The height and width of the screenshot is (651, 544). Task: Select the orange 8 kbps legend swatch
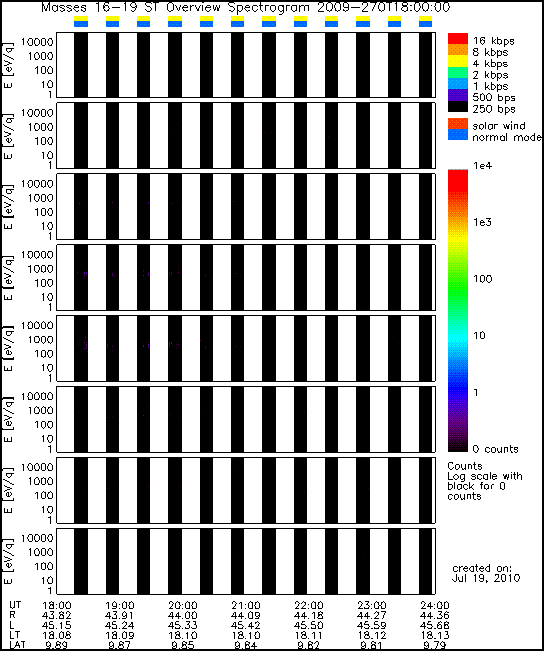[x=458, y=50]
